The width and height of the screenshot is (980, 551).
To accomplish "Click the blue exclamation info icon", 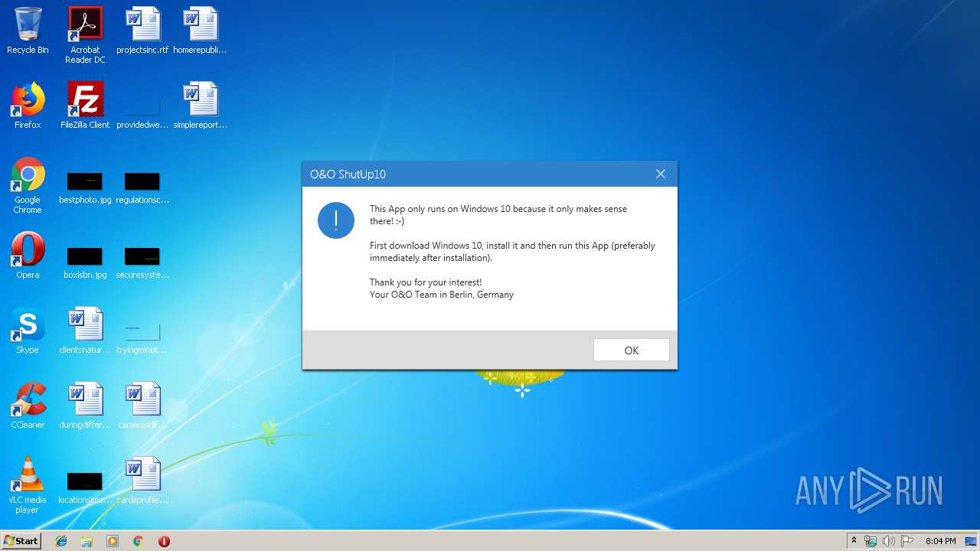I will [x=336, y=220].
